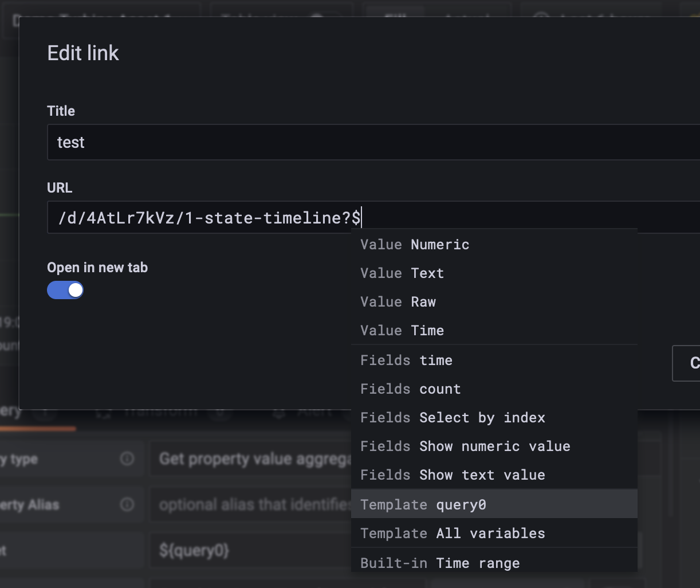Choose 'Fields time' suggestion
700x588 pixels.
click(x=494, y=360)
